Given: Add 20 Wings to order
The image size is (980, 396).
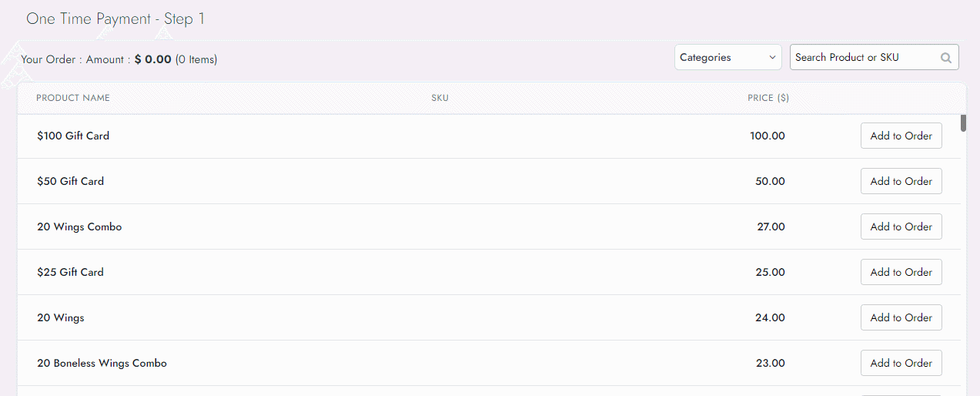Looking at the screenshot, I should pyautogui.click(x=901, y=318).
